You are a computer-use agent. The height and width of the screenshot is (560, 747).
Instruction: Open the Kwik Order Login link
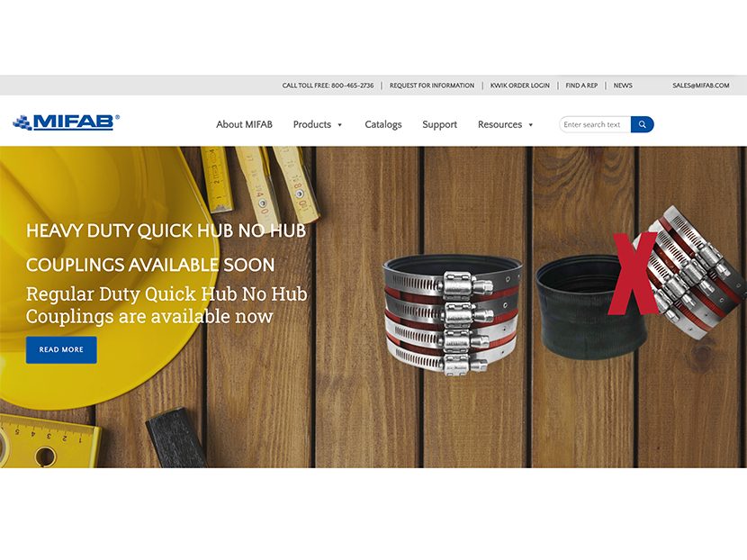520,86
